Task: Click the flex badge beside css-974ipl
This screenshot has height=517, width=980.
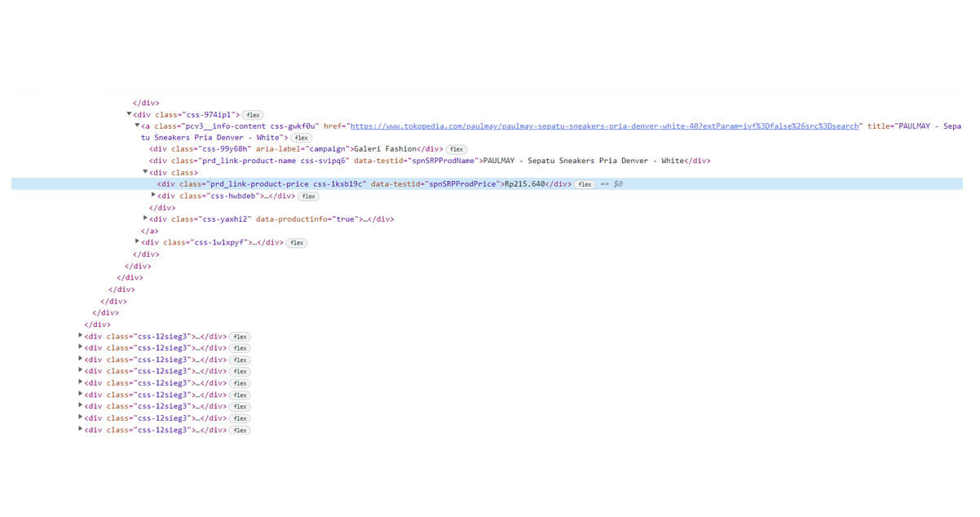Action: point(253,115)
